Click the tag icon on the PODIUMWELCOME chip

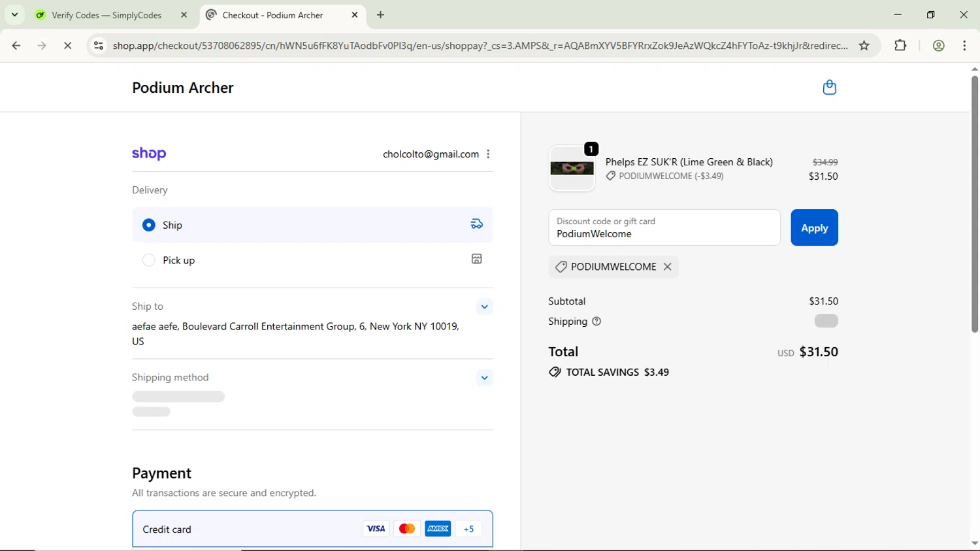tap(561, 267)
